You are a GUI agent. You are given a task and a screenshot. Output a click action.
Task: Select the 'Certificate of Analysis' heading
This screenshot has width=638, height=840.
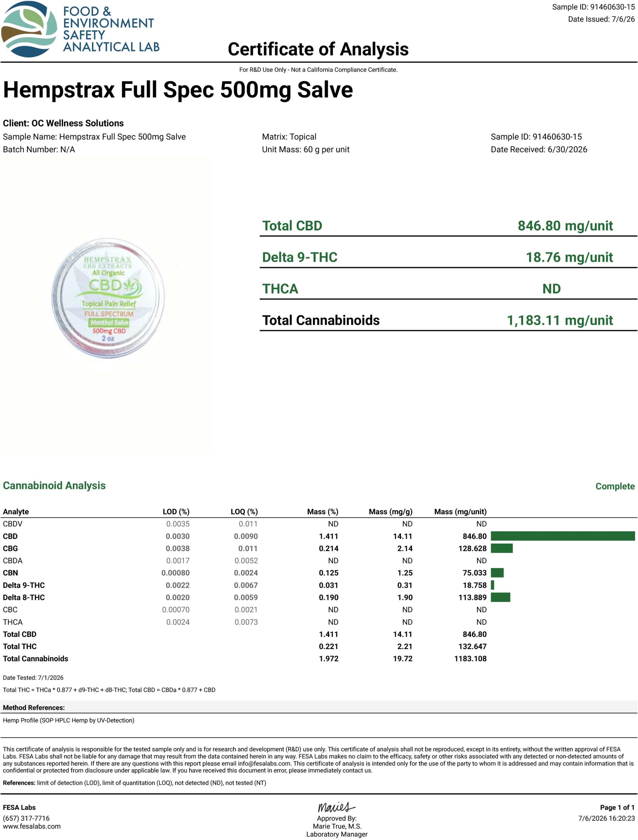(318, 49)
